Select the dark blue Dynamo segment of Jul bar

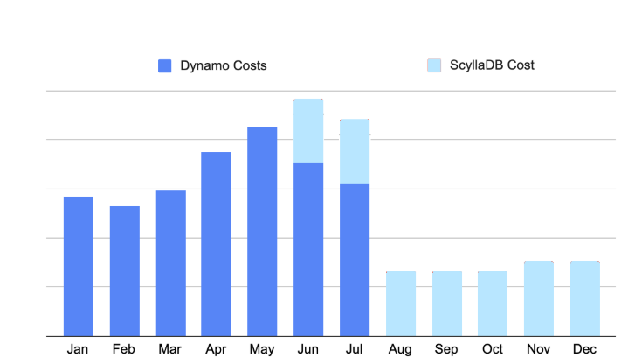pos(355,260)
